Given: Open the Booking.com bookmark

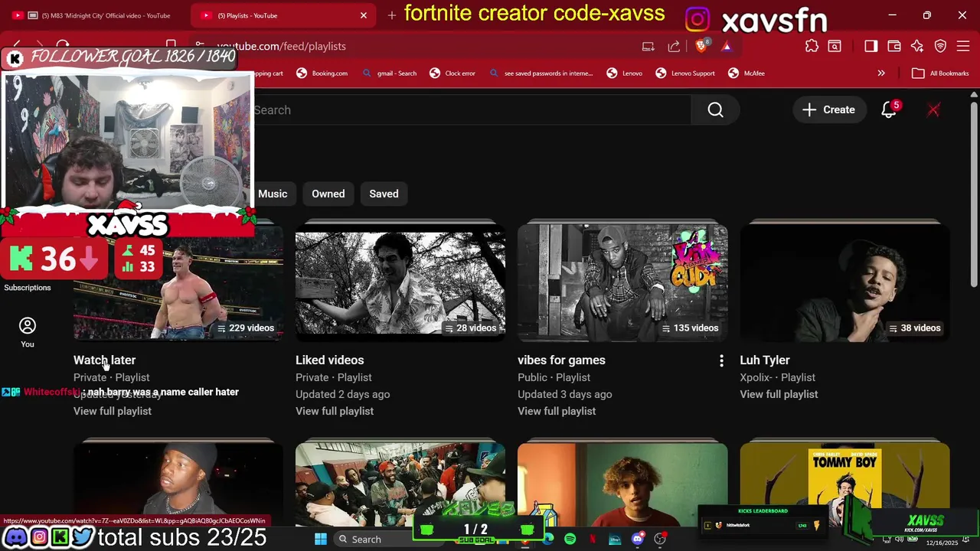Looking at the screenshot, I should tap(322, 73).
